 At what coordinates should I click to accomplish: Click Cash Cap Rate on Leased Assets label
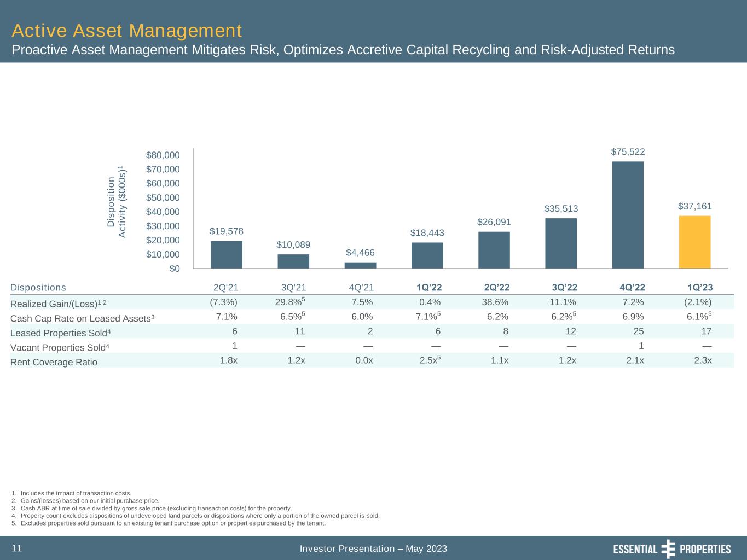pos(82,318)
